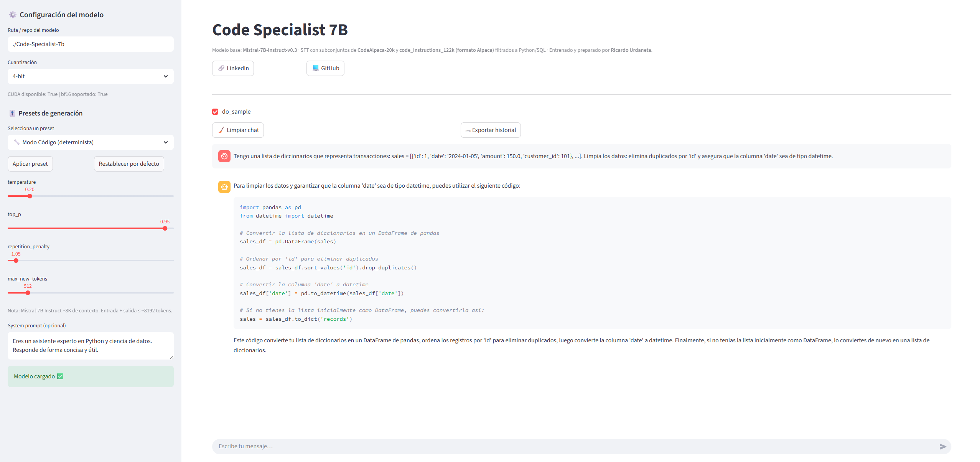Viewport: 980px width, 462px height.
Task: Expand the Cuantización 4-bit dropdown
Action: pos(91,76)
